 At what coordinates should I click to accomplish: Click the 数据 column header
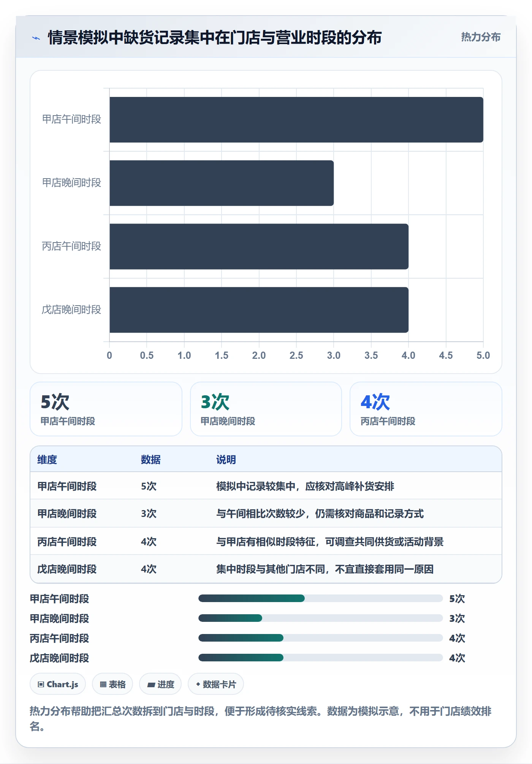tap(151, 460)
